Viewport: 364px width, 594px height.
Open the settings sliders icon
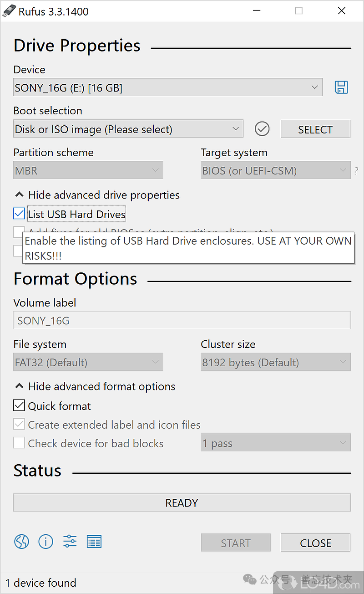(x=70, y=542)
